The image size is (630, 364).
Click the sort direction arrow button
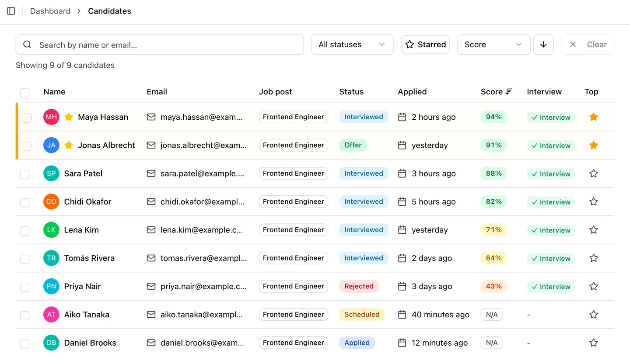[543, 45]
